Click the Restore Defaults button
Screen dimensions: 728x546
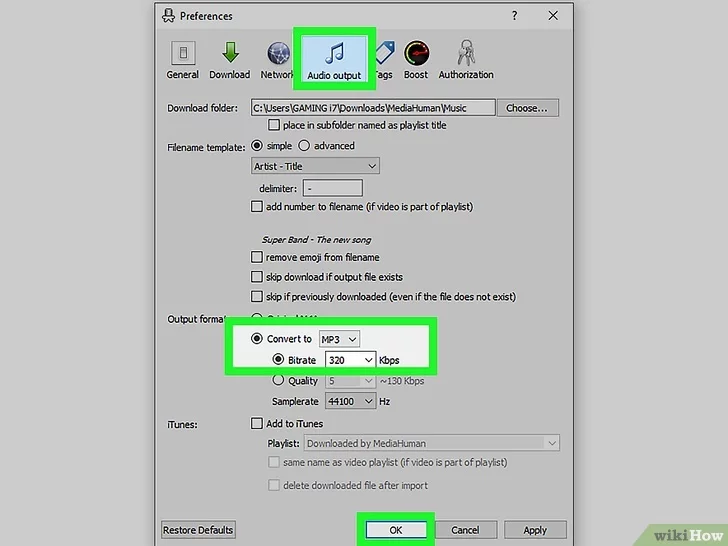pos(198,530)
